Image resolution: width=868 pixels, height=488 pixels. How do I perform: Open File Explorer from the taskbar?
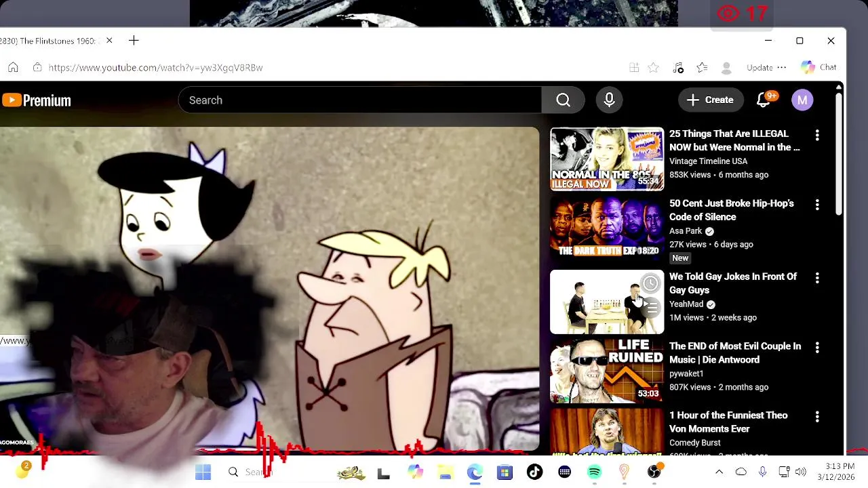[x=445, y=472]
